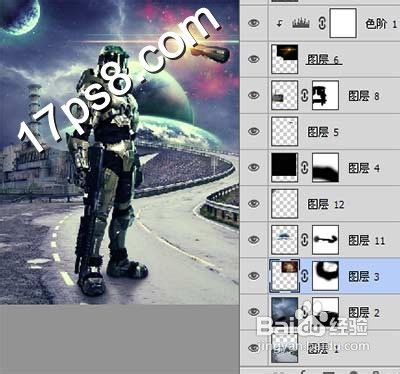Image resolution: width=400 pixels, height=374 pixels.
Task: Select the layer mask thumbnail of 图层 4
Action: 325,167
